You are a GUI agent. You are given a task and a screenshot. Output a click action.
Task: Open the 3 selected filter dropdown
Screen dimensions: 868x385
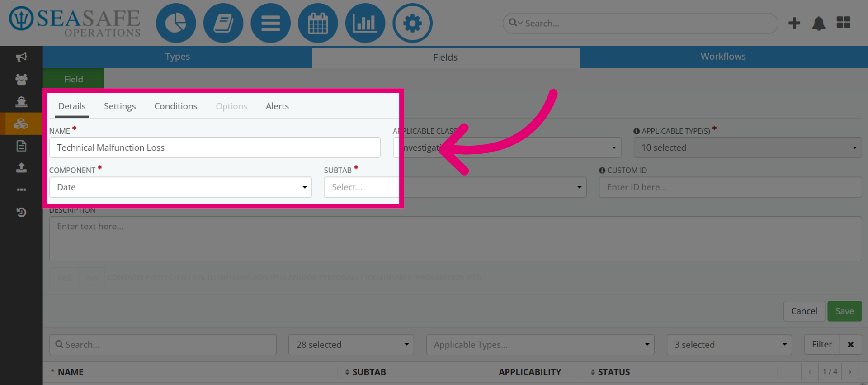729,345
